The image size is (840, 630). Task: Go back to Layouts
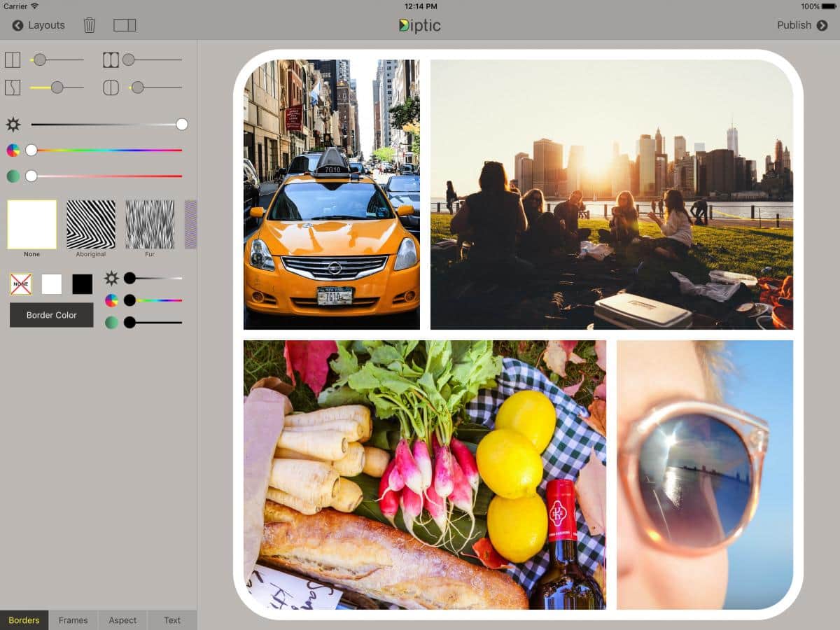coord(38,25)
